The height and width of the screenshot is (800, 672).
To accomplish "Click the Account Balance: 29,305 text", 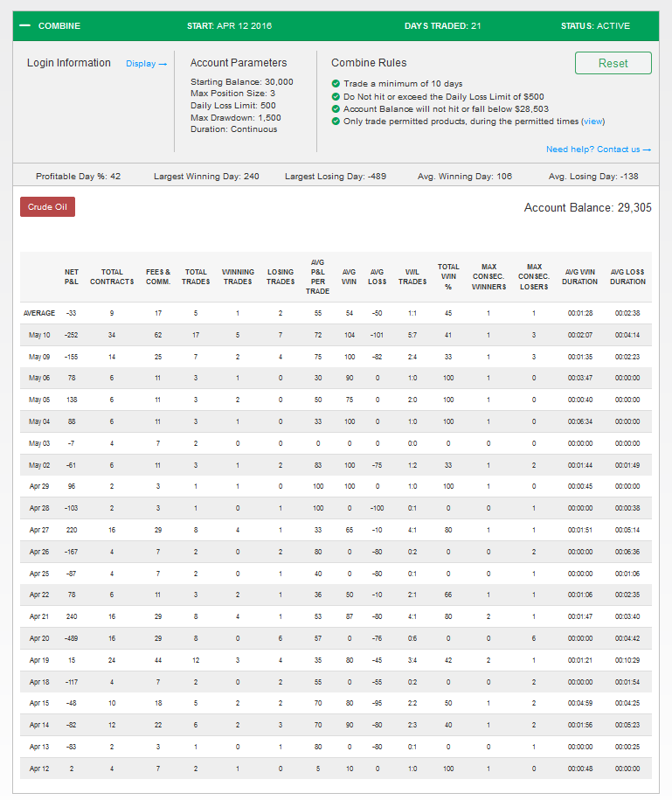I will 588,208.
